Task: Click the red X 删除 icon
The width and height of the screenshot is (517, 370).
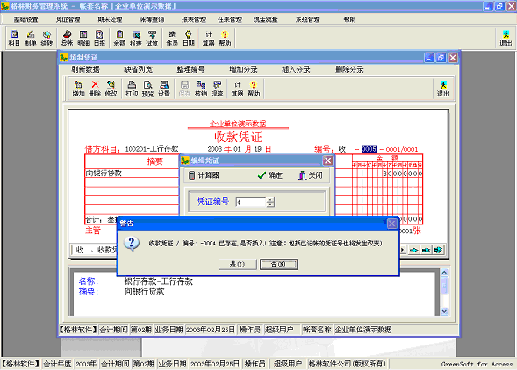Action: (x=95, y=88)
